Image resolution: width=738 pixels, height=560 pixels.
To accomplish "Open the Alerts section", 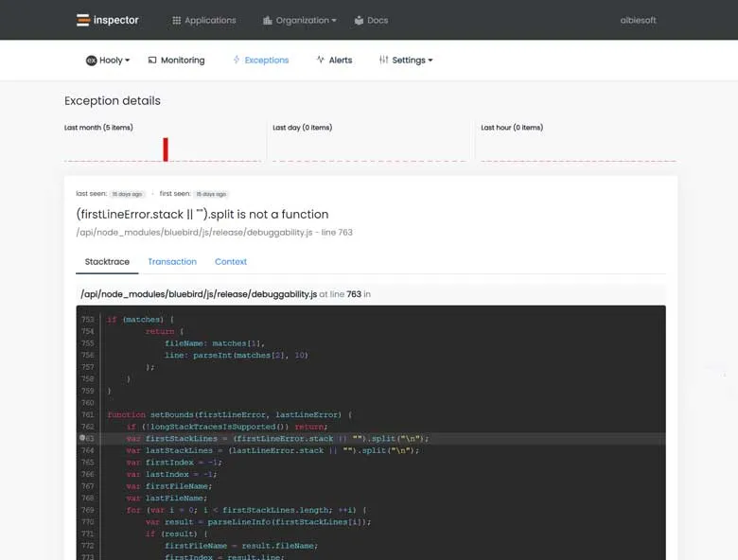I will click(x=334, y=61).
